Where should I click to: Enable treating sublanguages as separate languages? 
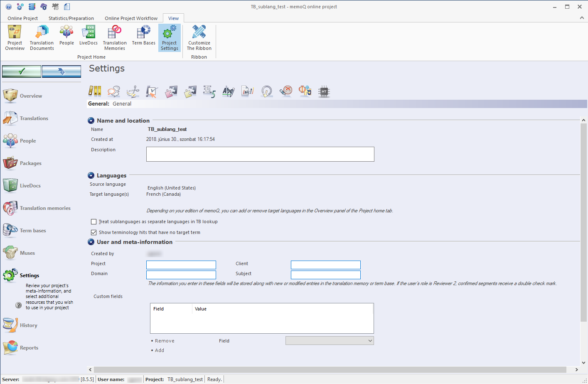point(93,222)
